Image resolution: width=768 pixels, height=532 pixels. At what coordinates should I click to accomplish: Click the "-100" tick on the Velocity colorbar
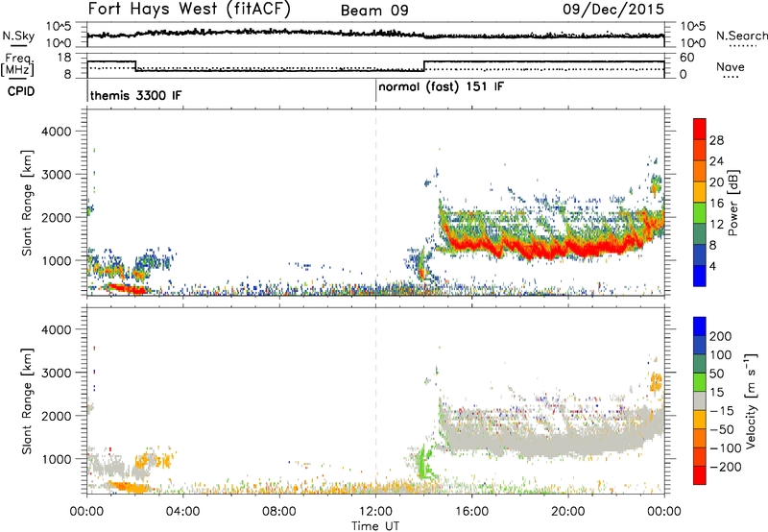click(x=725, y=447)
